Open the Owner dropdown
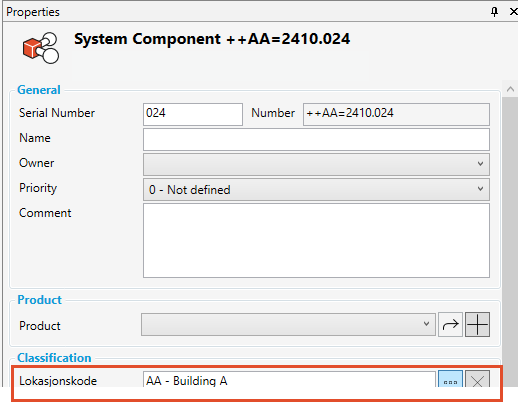Screen dimensions: 518x402 click(x=316, y=164)
